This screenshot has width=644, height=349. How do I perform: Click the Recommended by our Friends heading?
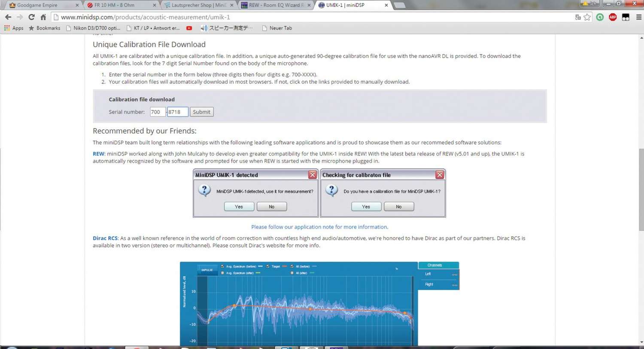[144, 131]
